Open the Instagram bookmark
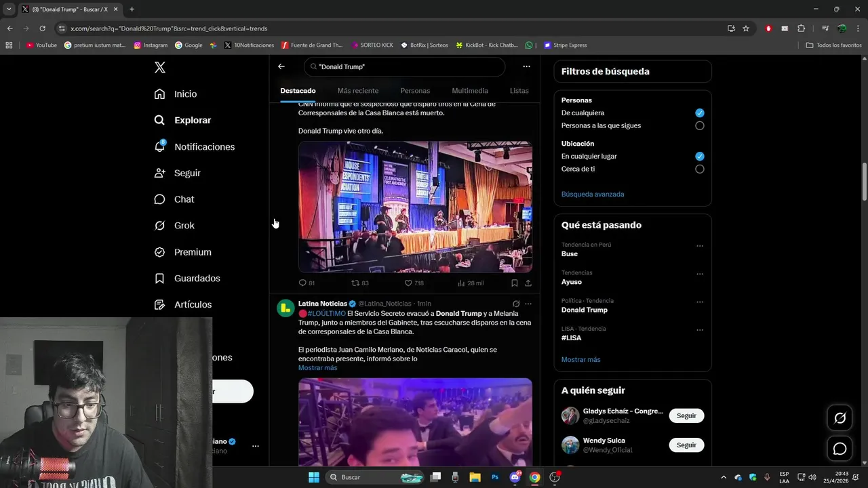This screenshot has width=868, height=488. coord(151,45)
